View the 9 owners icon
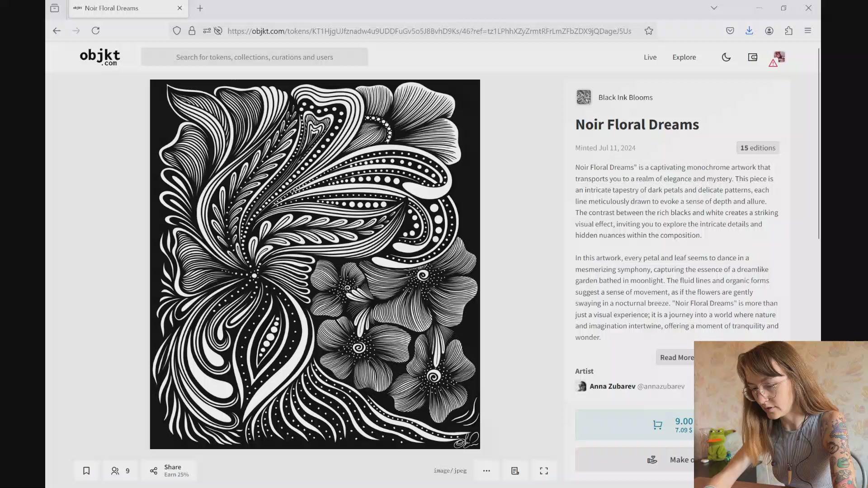 [x=120, y=471]
